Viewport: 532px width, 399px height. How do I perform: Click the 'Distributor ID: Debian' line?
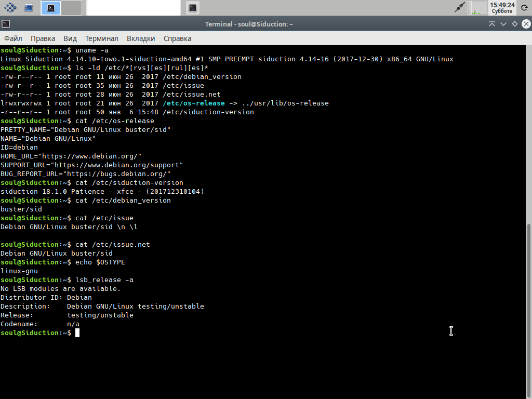pos(46,298)
